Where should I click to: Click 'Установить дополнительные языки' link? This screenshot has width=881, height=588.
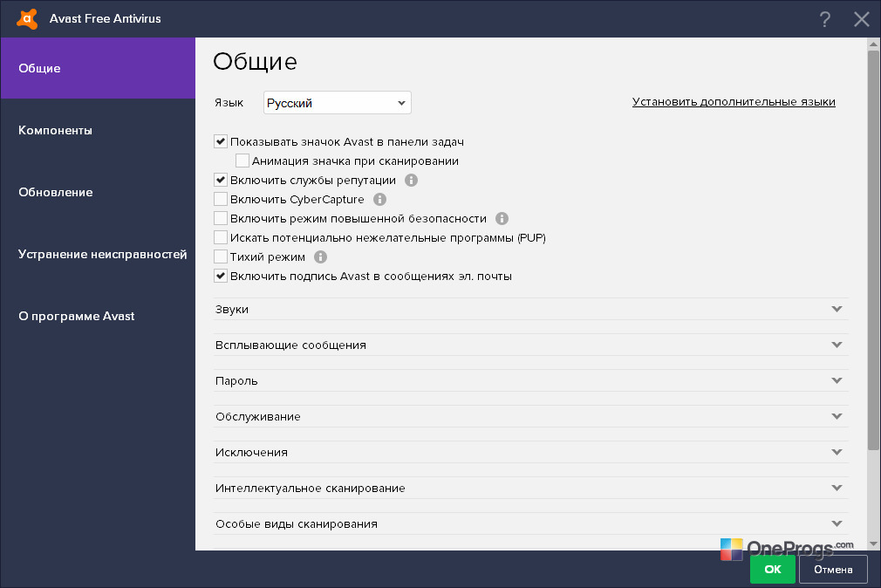tap(734, 102)
